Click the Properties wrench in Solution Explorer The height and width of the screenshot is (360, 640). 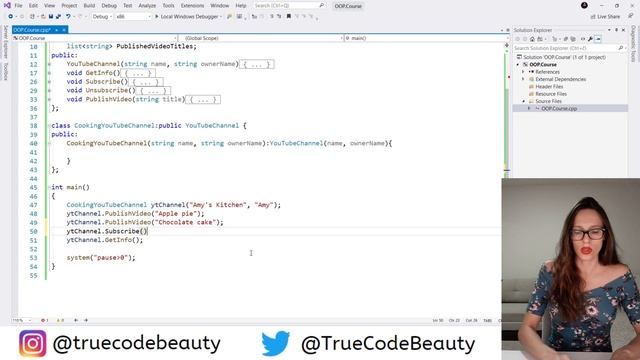[590, 39]
